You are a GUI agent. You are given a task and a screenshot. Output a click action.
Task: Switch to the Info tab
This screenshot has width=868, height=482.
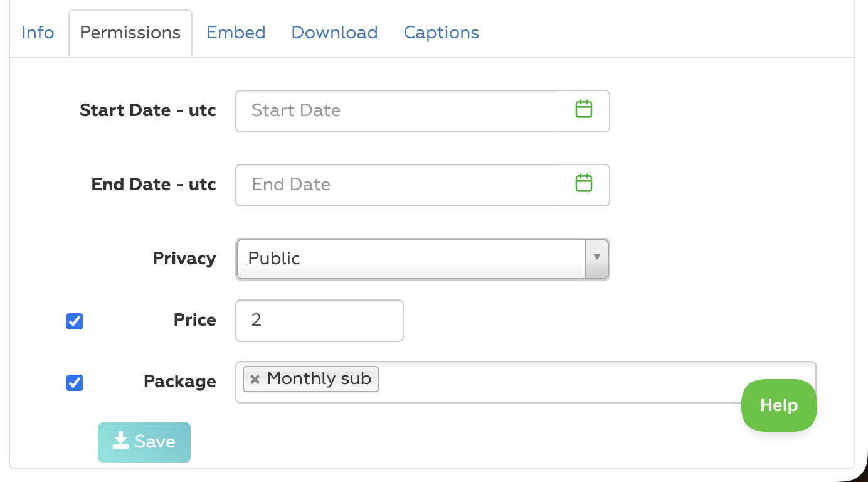click(38, 33)
